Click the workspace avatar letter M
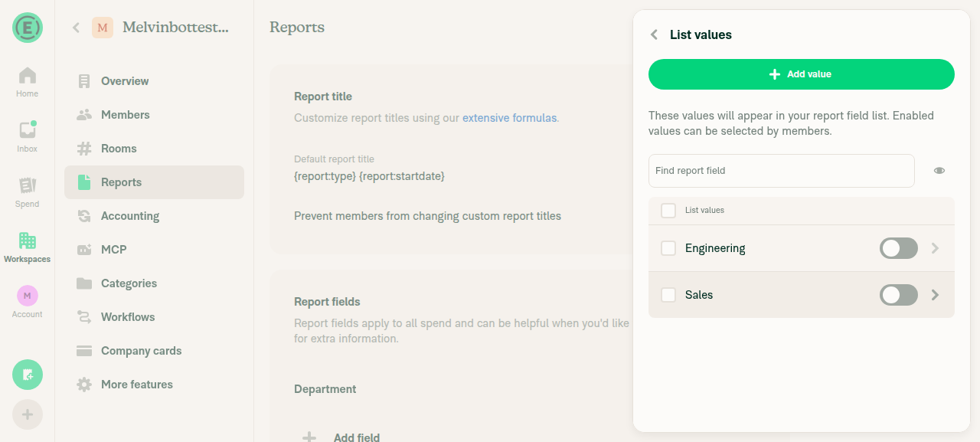This screenshot has width=980, height=442. [103, 28]
